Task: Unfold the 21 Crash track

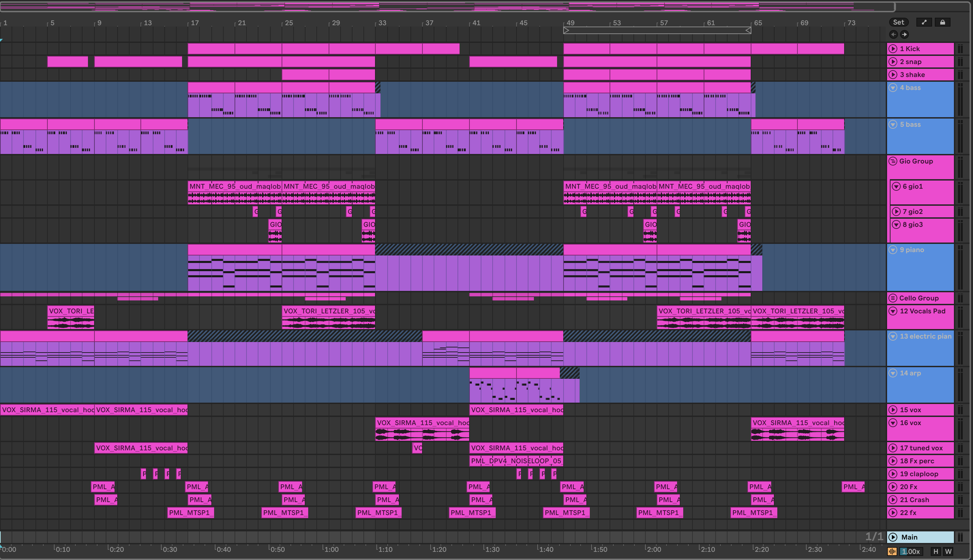Action: tap(893, 500)
